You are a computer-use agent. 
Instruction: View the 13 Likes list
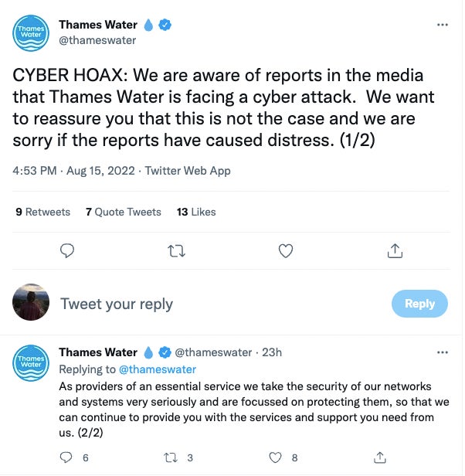[x=196, y=212]
